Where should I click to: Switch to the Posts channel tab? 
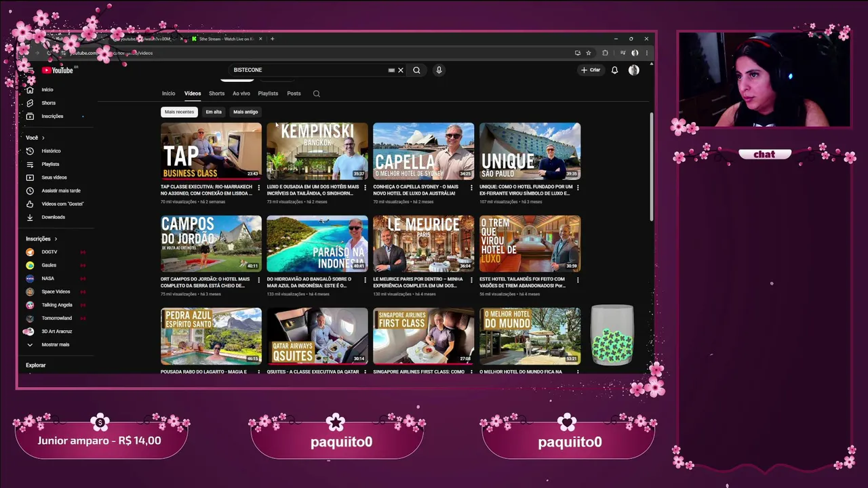click(x=294, y=94)
